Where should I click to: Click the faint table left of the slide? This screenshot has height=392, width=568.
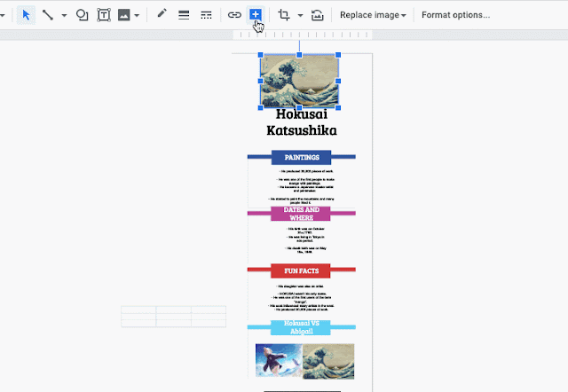click(x=174, y=317)
